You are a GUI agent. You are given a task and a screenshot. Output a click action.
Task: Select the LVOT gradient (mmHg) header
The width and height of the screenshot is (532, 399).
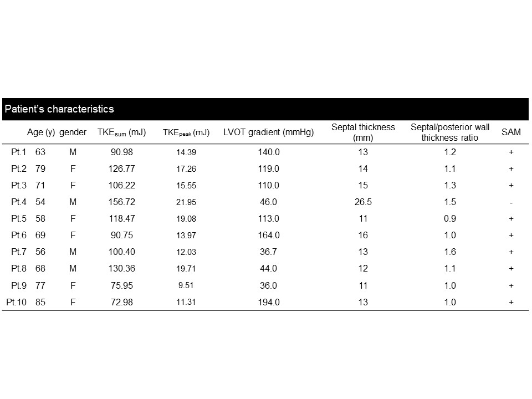click(268, 132)
